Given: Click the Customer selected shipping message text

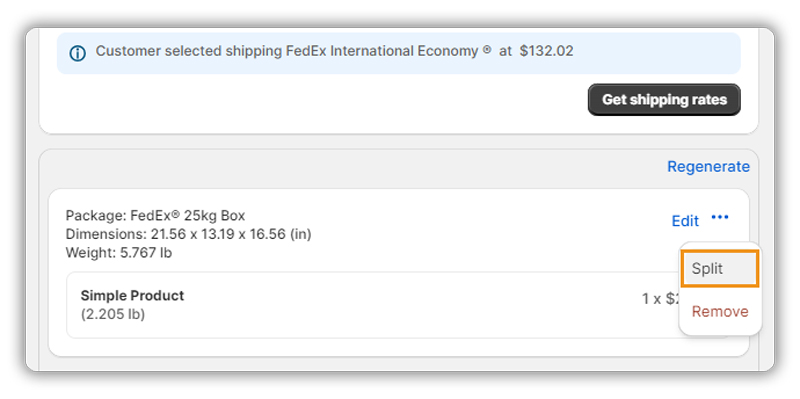Looking at the screenshot, I should click(x=334, y=51).
